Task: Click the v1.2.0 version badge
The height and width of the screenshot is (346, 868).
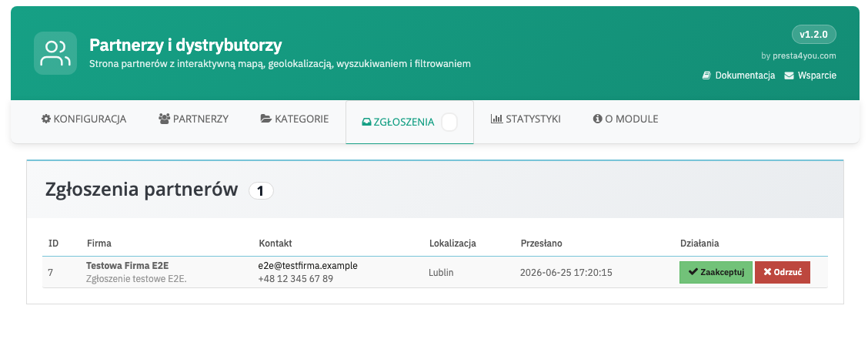Action: (x=814, y=35)
